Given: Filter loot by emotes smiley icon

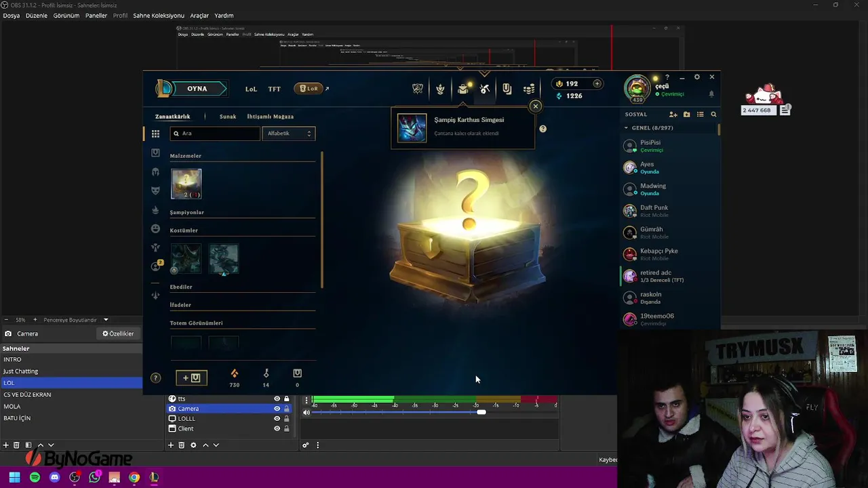Looking at the screenshot, I should pyautogui.click(x=155, y=228).
